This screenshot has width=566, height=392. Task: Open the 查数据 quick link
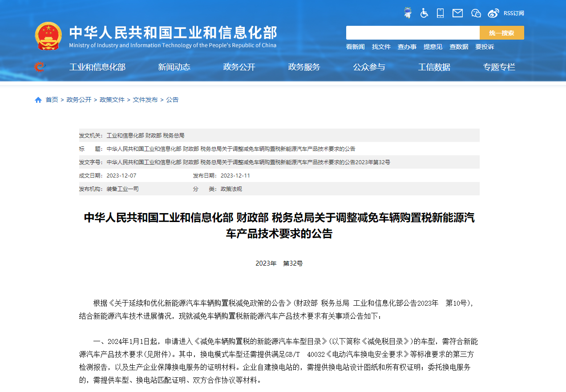tap(459, 47)
